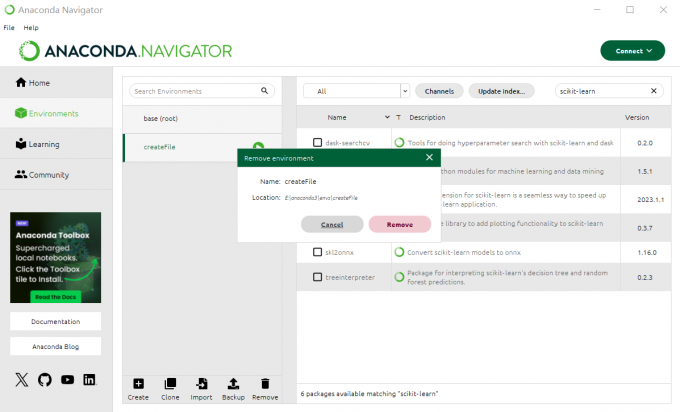Screen dimensions: 680x412
Task: Click the Import environment icon
Action: pyautogui.click(x=201, y=384)
